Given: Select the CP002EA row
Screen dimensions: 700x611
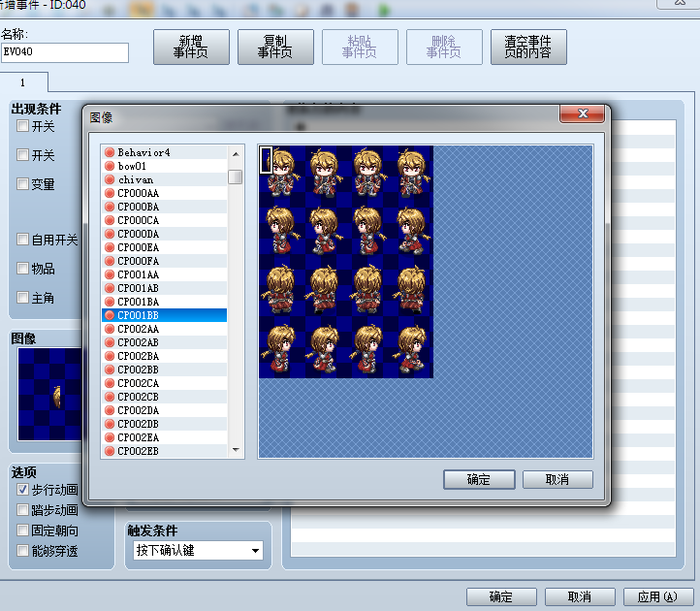Looking at the screenshot, I should pos(164,437).
